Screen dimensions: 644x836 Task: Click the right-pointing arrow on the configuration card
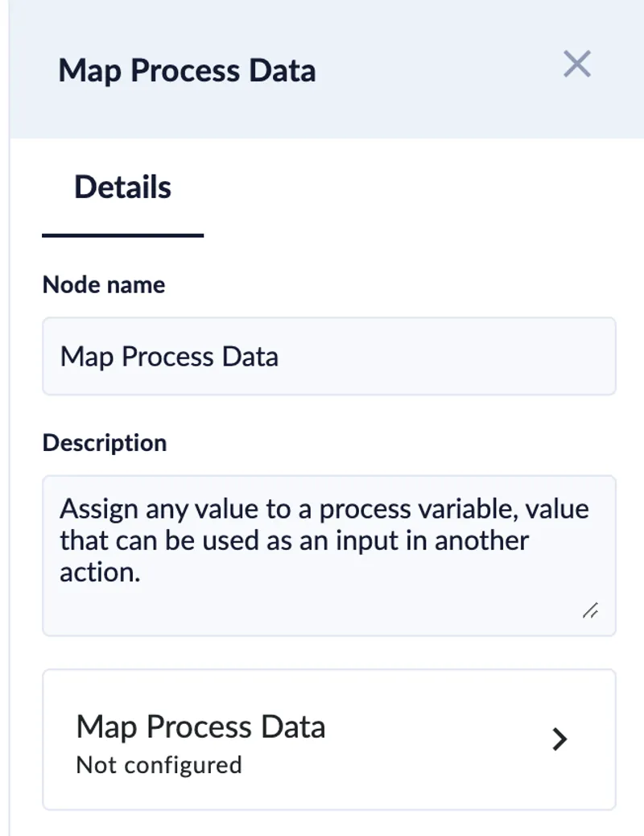560,739
